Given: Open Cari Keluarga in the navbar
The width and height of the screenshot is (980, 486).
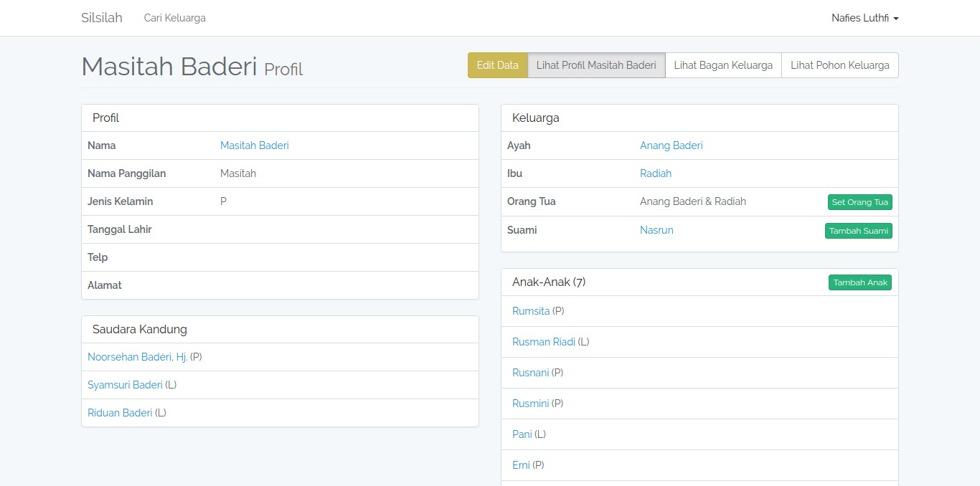Looking at the screenshot, I should pyautogui.click(x=174, y=18).
